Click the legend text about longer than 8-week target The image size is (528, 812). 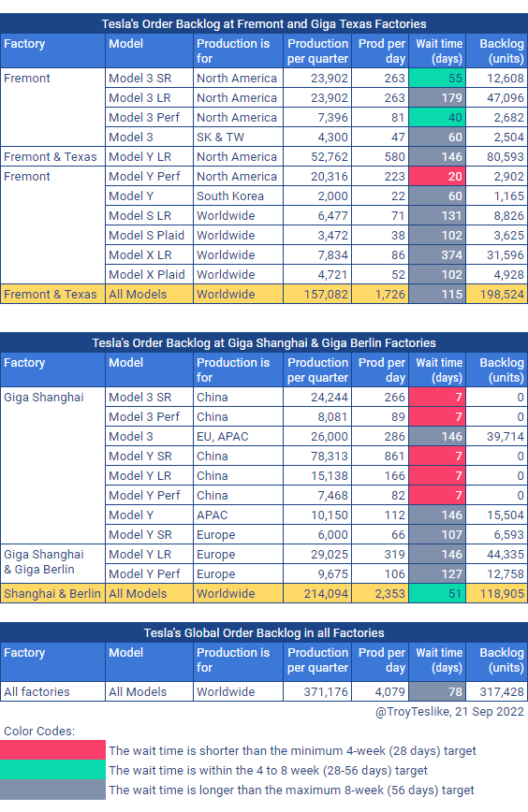pos(291,790)
